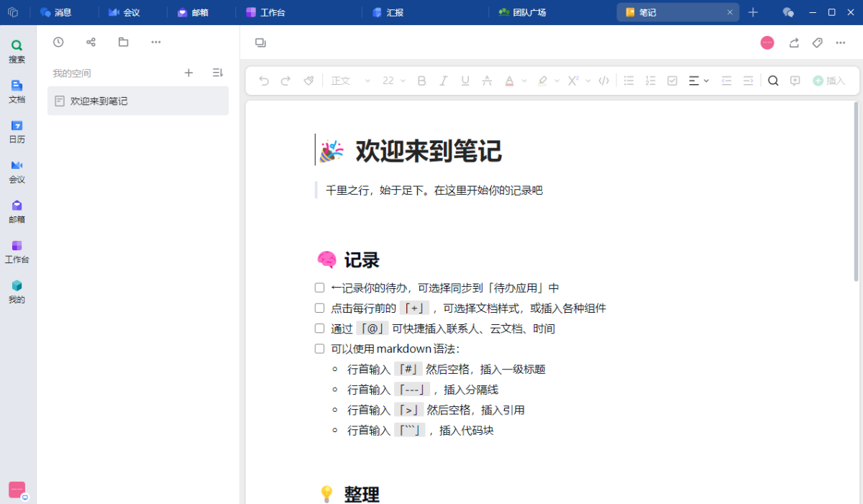The width and height of the screenshot is (863, 504).
Task: Check the todo mentioning 「+」 document styles
Action: pos(320,308)
